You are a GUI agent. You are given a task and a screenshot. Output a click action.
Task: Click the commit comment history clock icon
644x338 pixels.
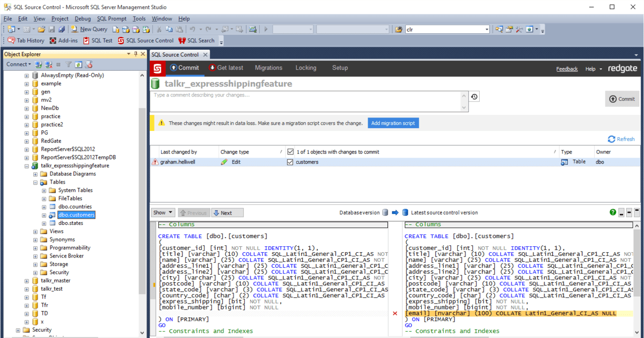coord(474,97)
